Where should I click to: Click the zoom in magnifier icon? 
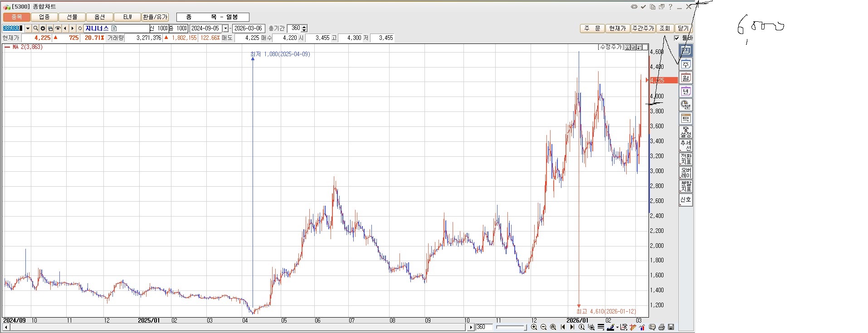pos(534,327)
